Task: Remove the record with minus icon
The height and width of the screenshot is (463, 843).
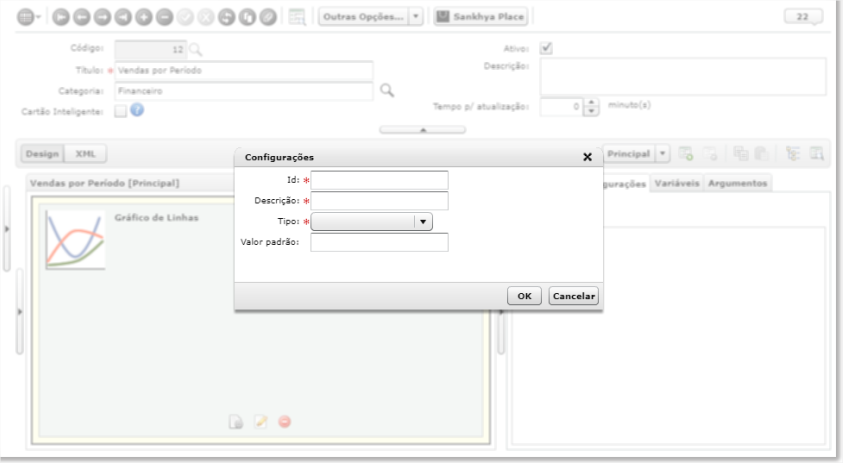Action: click(165, 17)
